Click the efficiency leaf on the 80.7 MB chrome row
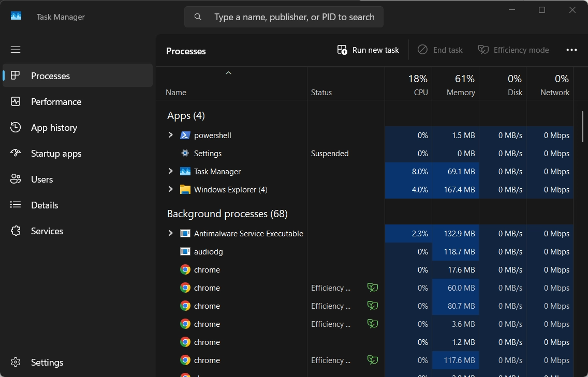This screenshot has height=377, width=588. 372,306
